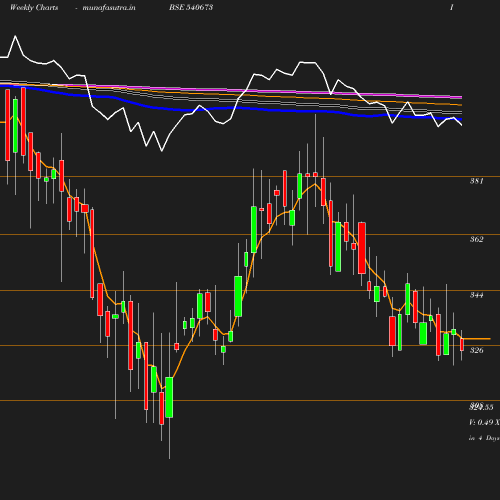500x500 pixels.
Task: Click the 362 price level label
Action: [476, 239]
